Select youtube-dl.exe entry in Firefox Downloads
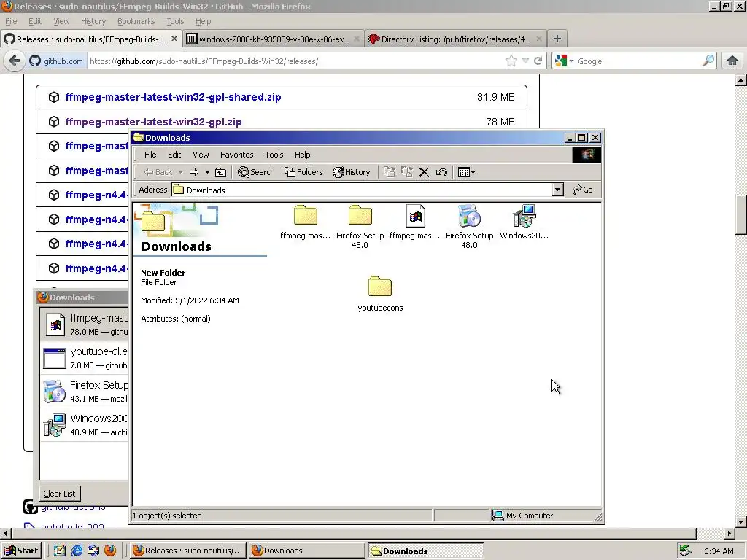 click(x=85, y=358)
